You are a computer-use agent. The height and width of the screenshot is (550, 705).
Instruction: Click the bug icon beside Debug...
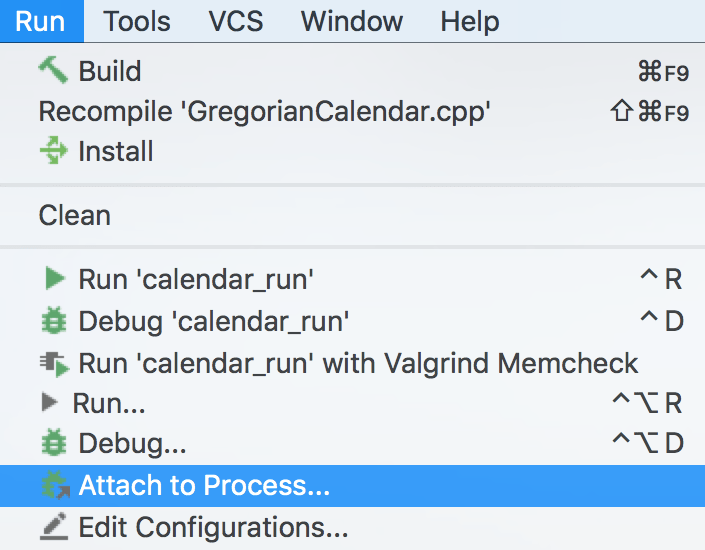click(x=54, y=443)
